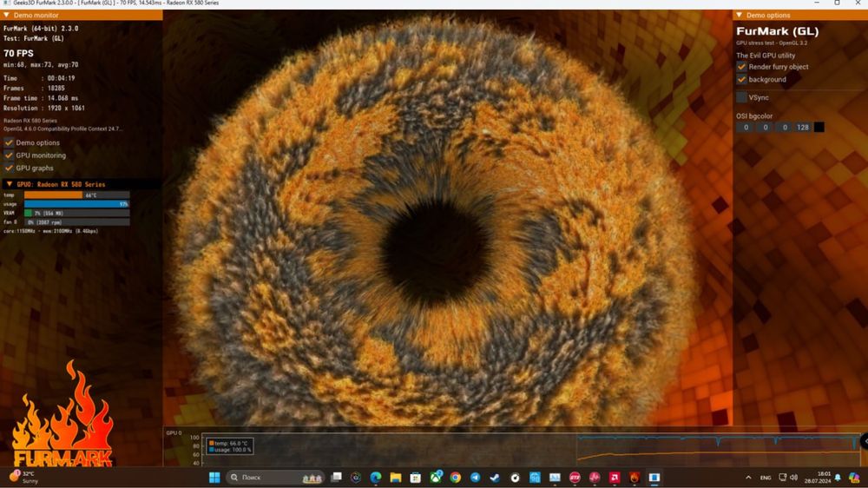
Task: Select the active blue window taskbar icon
Action: click(654, 477)
